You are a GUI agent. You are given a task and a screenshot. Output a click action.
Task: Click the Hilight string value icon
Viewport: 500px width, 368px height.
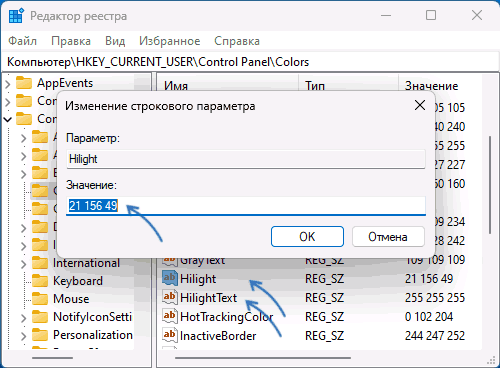170,278
